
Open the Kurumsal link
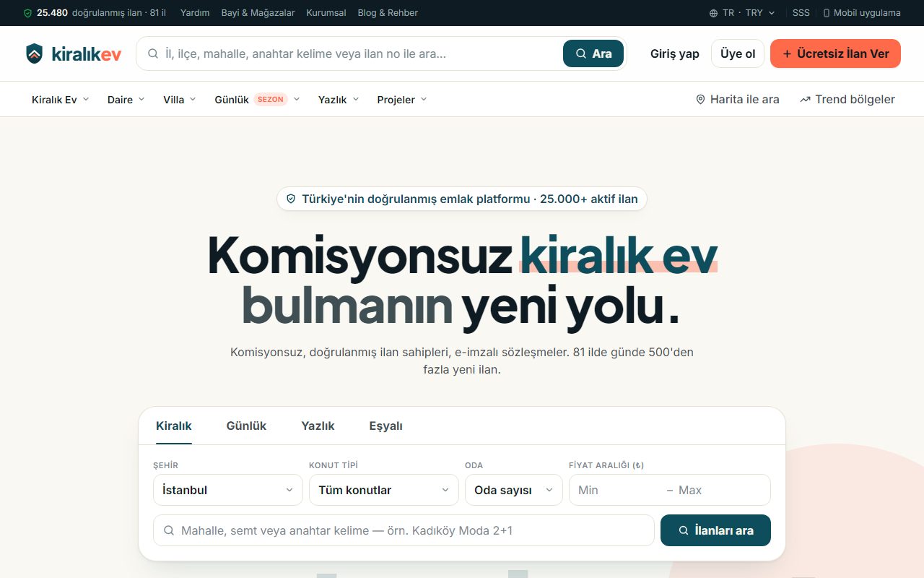click(x=326, y=13)
